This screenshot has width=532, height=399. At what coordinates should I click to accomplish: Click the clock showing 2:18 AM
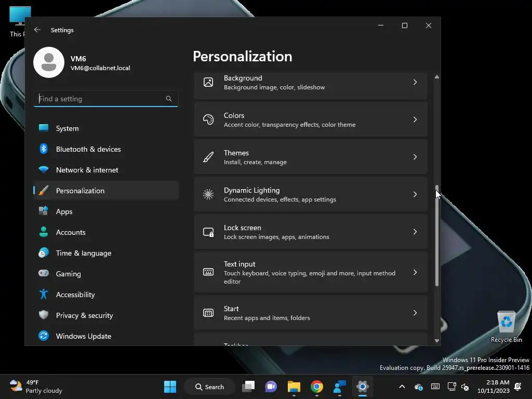pos(494,387)
